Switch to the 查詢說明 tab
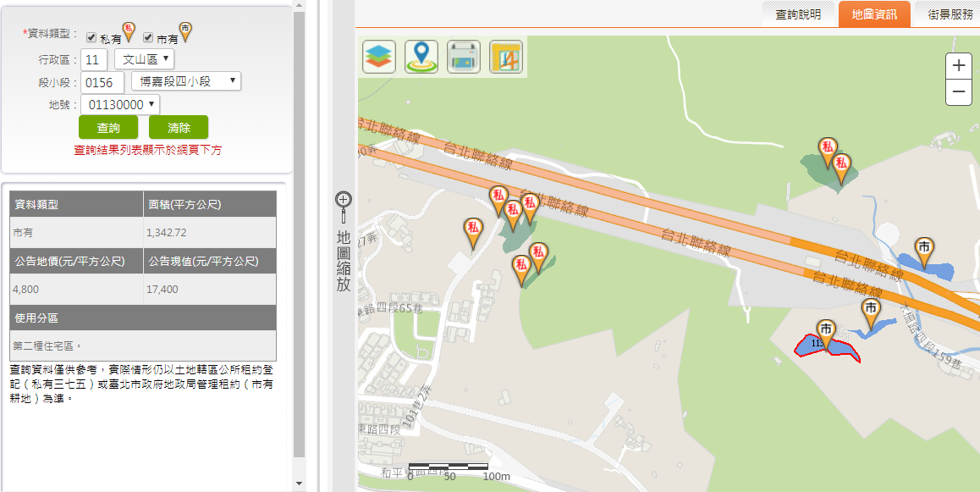980x492 pixels. [x=797, y=14]
